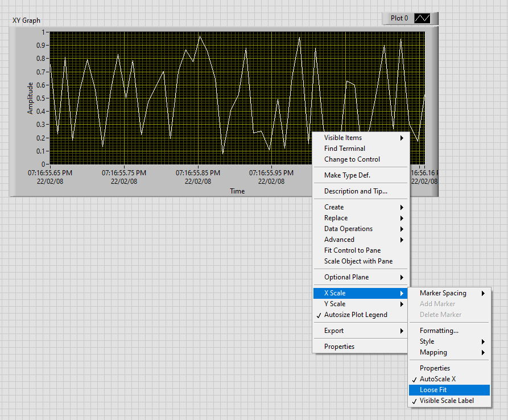Expand the Create submenu
Screen dimensions: 508x420
click(360, 207)
